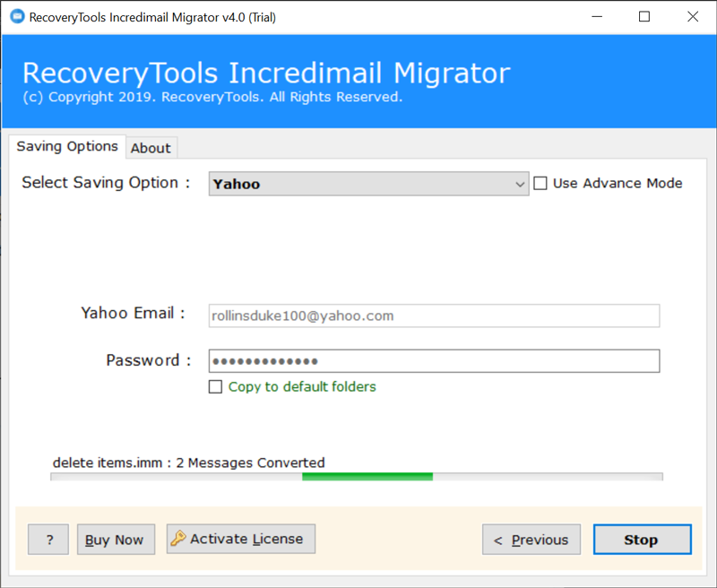
Task: Close the Incredimail Migrator window
Action: click(x=693, y=17)
